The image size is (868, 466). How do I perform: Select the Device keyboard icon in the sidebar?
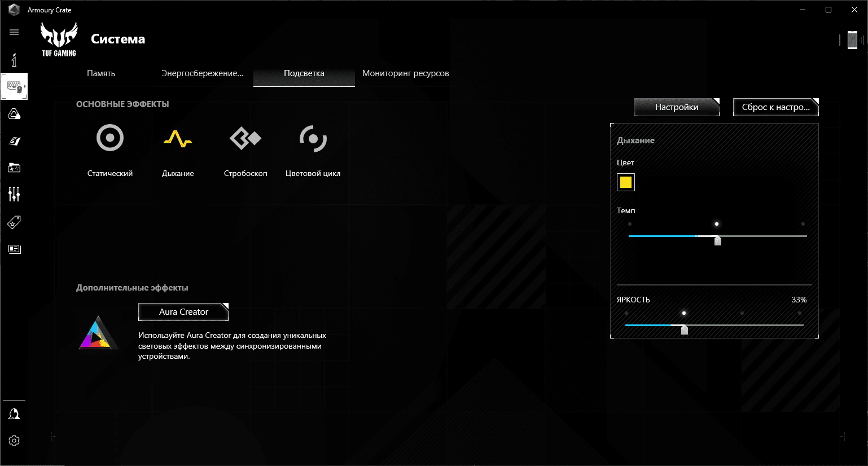tap(14, 86)
